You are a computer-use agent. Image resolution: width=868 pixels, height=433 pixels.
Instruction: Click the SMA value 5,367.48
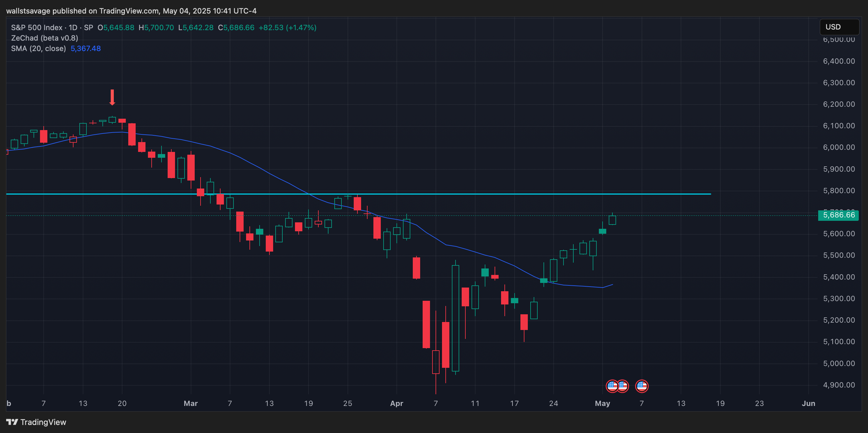click(86, 49)
